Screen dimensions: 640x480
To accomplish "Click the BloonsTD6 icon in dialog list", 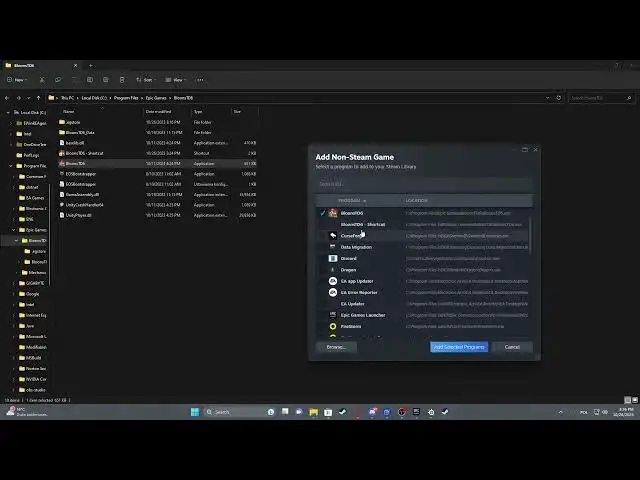I will [x=331, y=213].
